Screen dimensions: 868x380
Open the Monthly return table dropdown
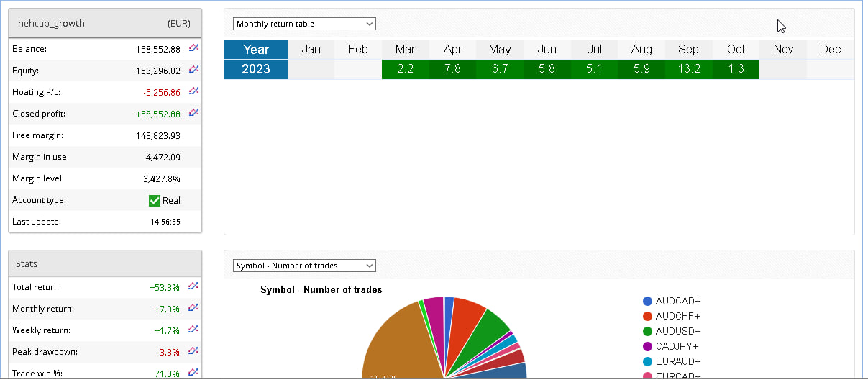point(304,24)
